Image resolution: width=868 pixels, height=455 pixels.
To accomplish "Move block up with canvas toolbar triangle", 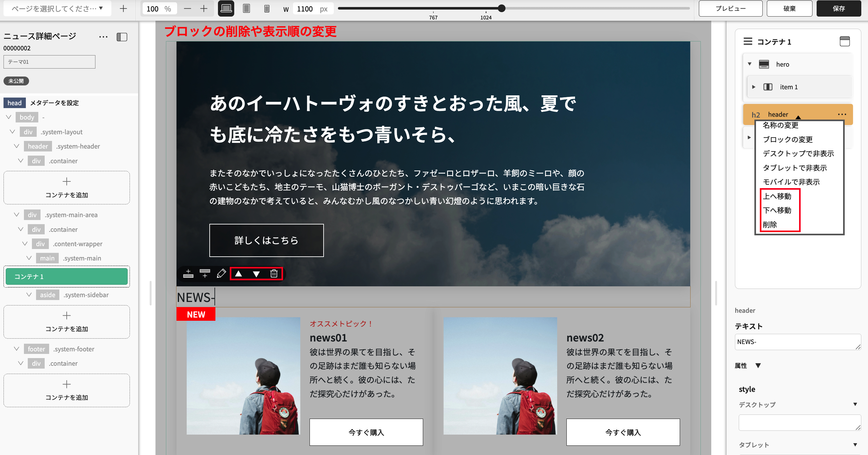I will pos(239,274).
